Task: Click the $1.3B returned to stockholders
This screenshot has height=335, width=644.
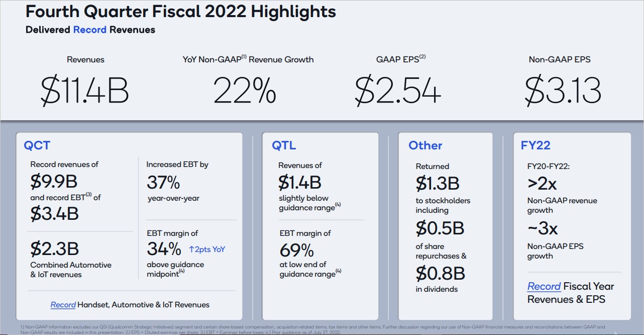Action: click(x=438, y=184)
